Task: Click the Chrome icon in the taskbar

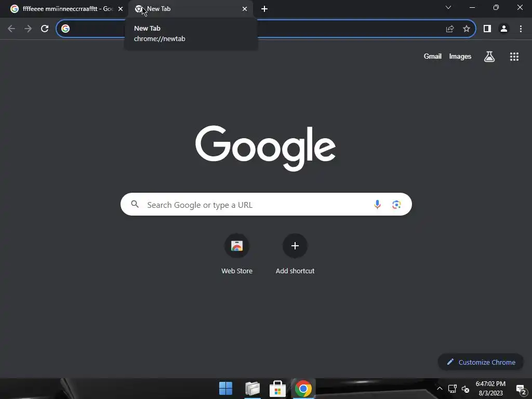Action: (x=303, y=389)
